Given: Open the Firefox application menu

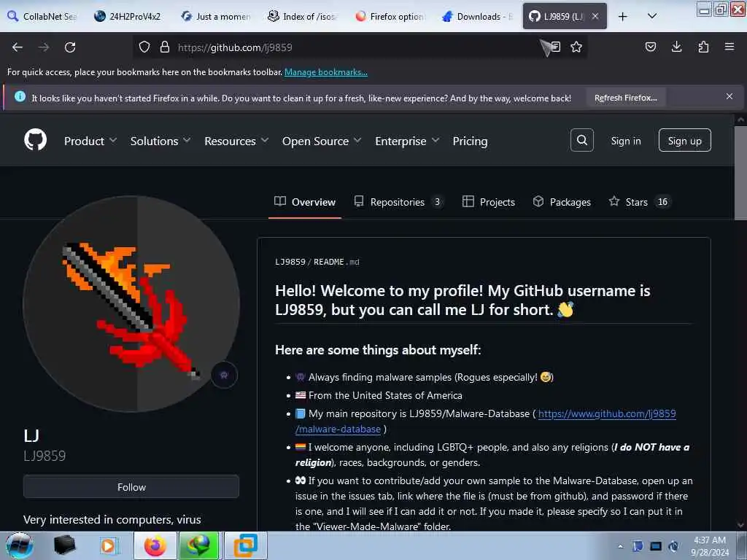Looking at the screenshot, I should (x=729, y=47).
